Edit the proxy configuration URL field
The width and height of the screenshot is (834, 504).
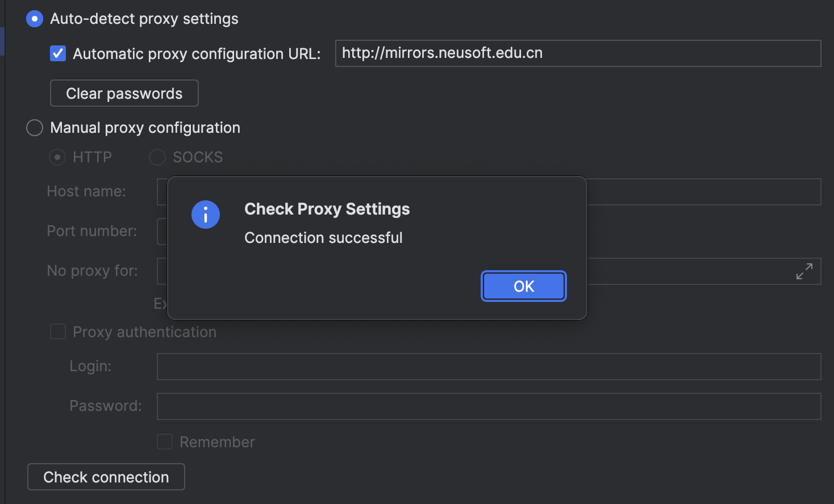(x=578, y=53)
